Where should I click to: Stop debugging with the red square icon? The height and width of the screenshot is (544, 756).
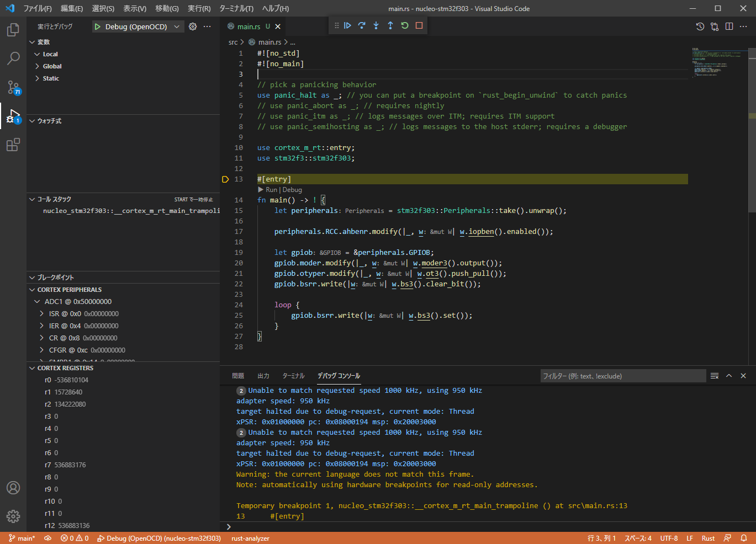coord(418,25)
